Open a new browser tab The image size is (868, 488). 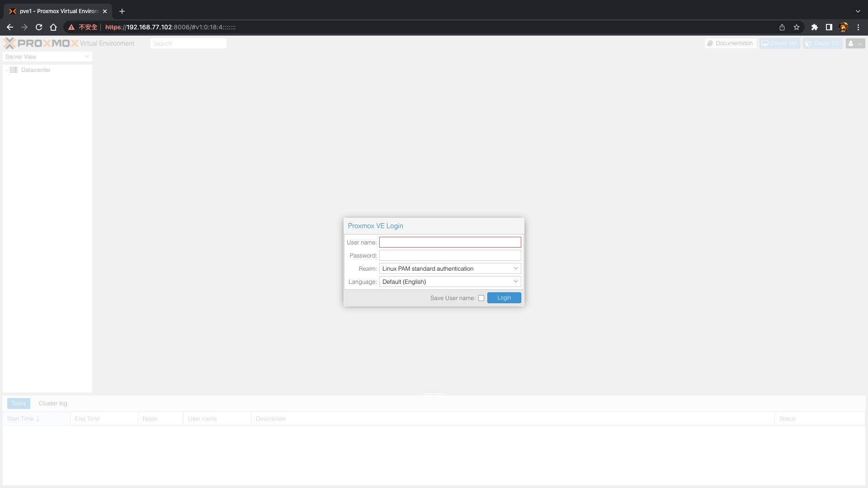point(122,11)
